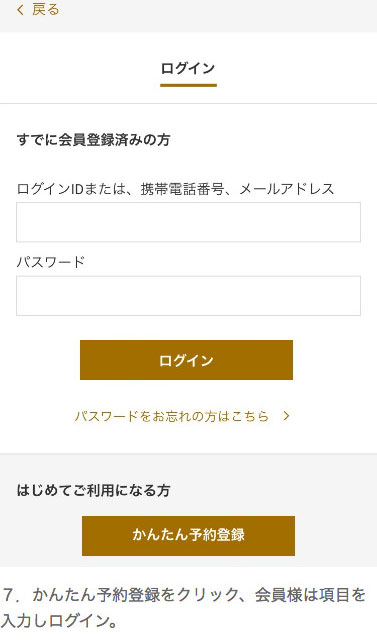Click the パスワード field label

coord(50,262)
